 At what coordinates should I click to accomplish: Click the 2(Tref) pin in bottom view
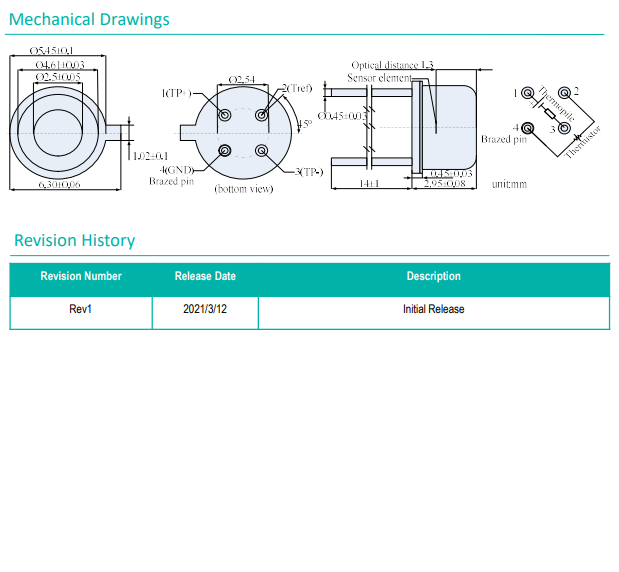(262, 115)
